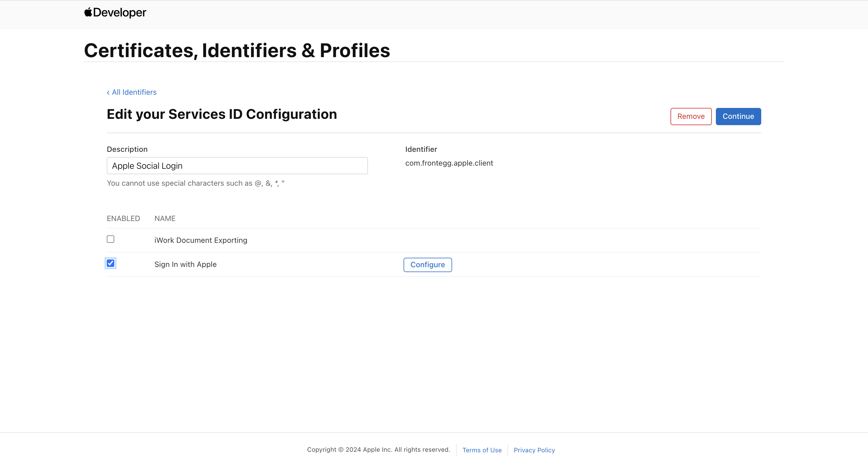Click the back chevron before All Identifiers
Viewport: 868px width, 473px height.
click(108, 93)
